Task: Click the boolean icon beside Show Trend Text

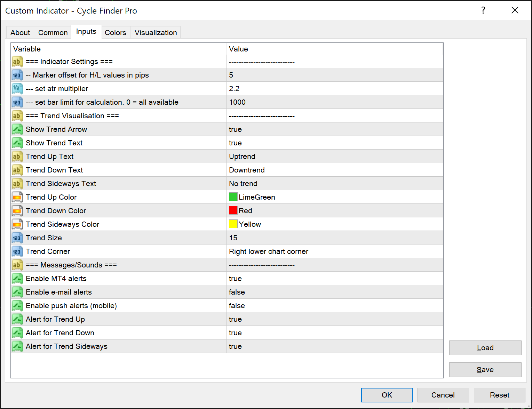Action: click(x=17, y=143)
